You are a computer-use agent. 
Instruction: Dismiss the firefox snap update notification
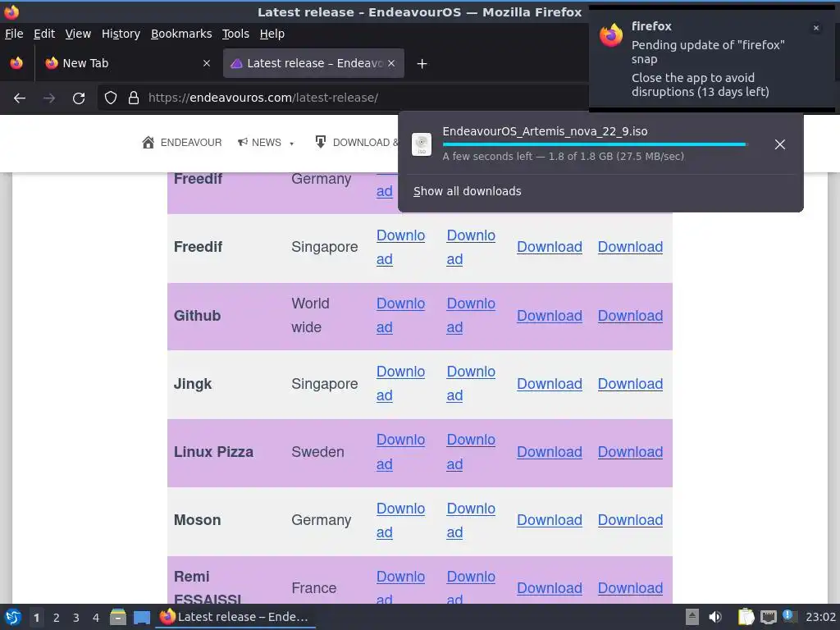click(x=816, y=28)
